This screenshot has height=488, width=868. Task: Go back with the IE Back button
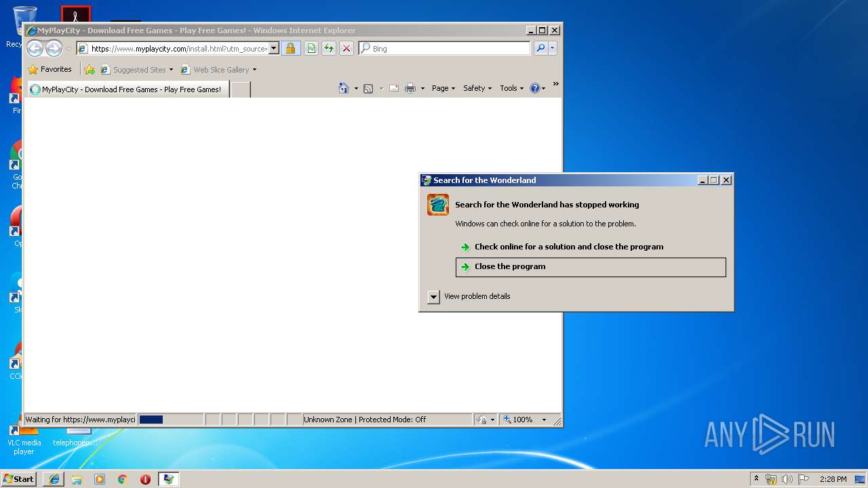(35, 48)
